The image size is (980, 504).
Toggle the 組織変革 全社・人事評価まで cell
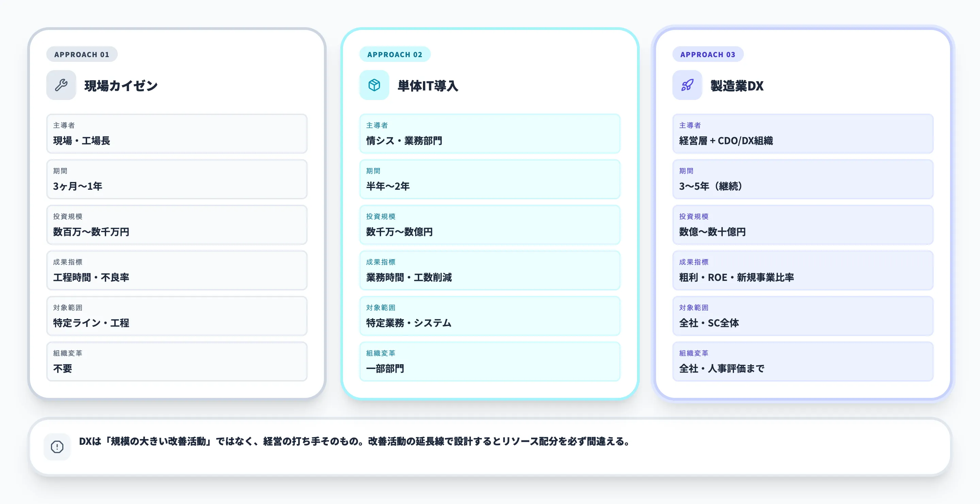[803, 362]
